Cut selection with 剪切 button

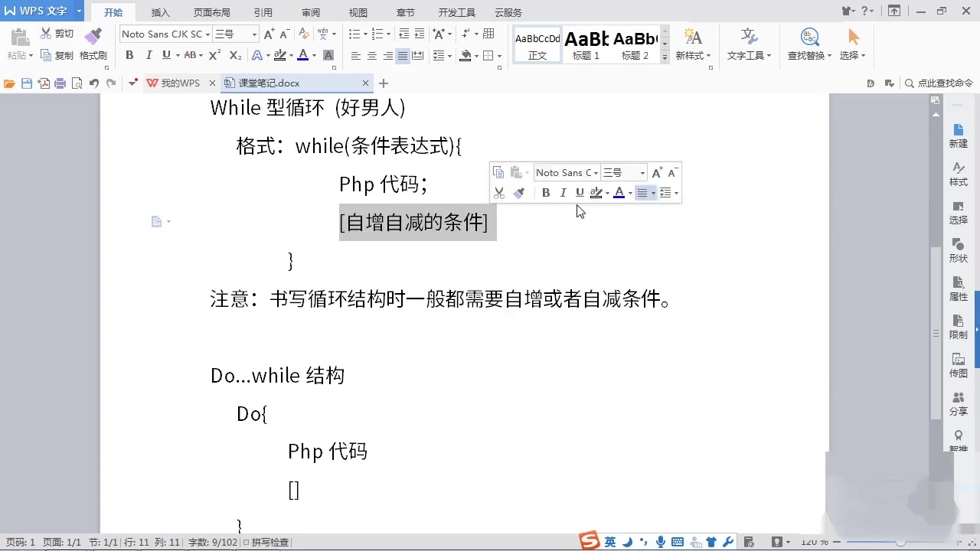click(57, 34)
